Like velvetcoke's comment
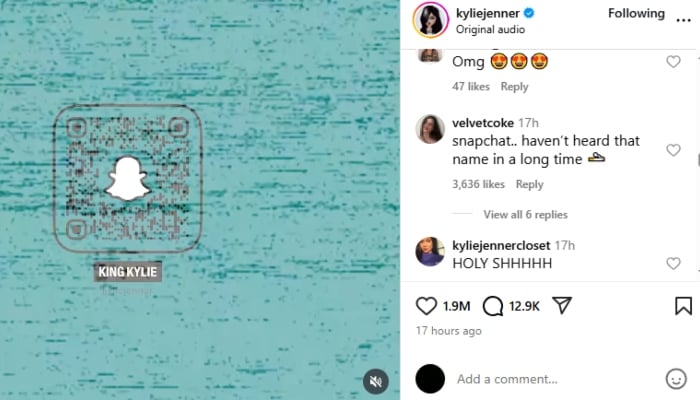700x400 pixels. [x=673, y=150]
